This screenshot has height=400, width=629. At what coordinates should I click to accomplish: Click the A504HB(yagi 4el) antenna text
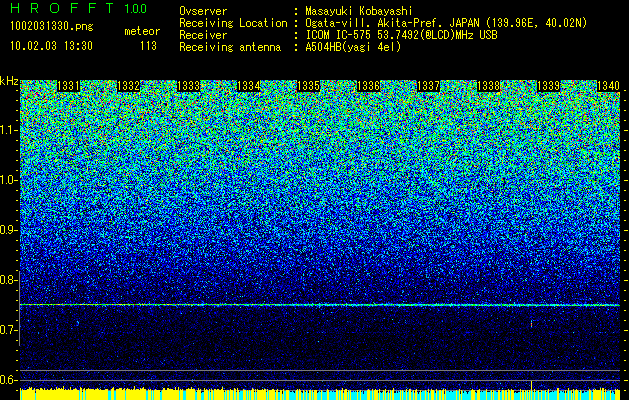353,47
